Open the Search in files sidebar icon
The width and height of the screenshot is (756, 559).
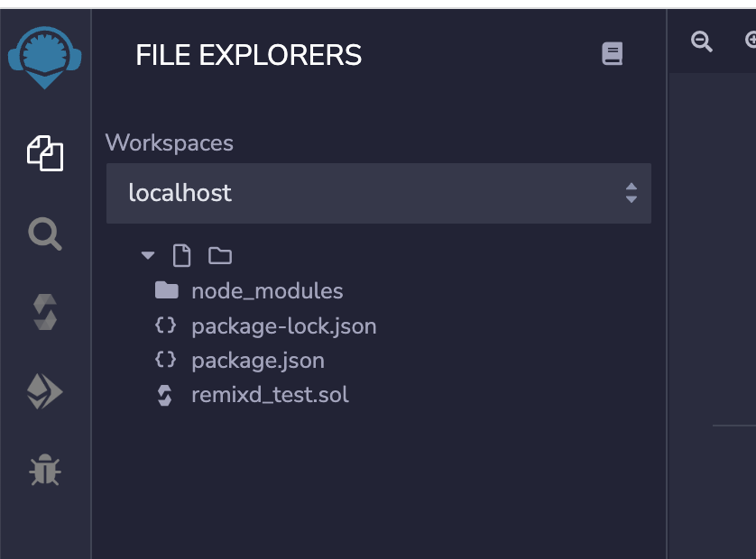[x=45, y=234]
